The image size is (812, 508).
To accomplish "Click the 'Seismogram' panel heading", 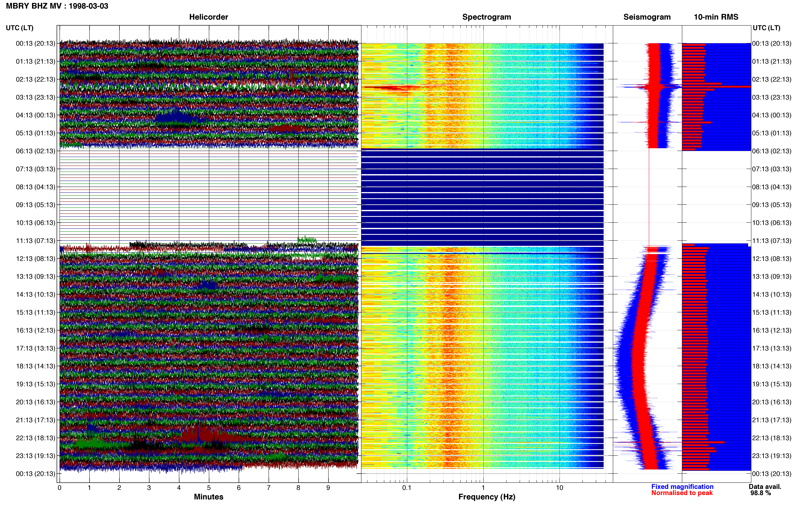I will 647,17.
